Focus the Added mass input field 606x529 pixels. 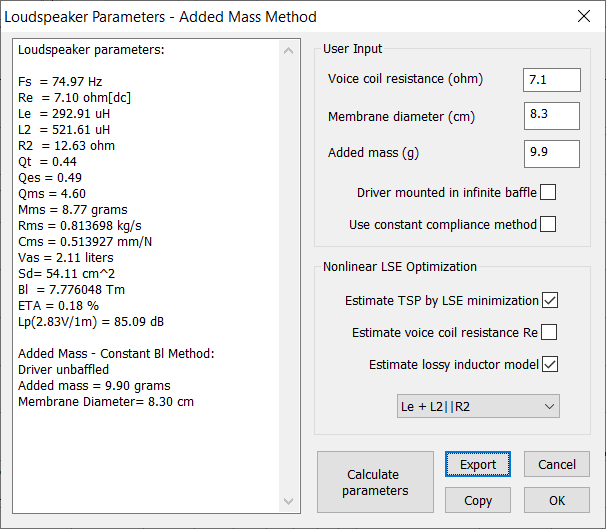(x=551, y=153)
